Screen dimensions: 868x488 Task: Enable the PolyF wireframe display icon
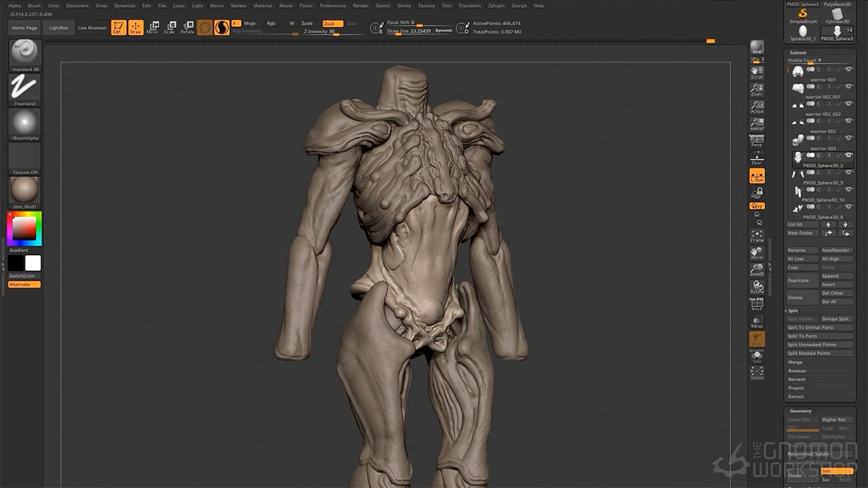click(757, 305)
